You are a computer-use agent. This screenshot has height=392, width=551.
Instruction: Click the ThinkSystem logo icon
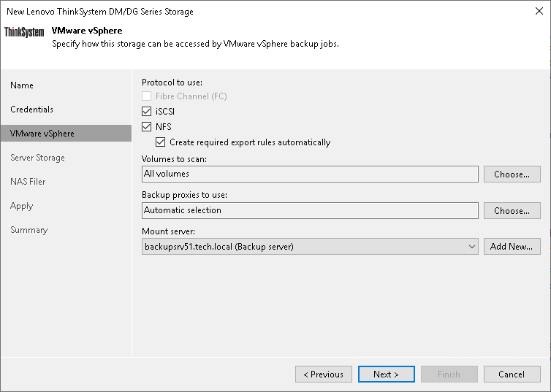tap(24, 32)
